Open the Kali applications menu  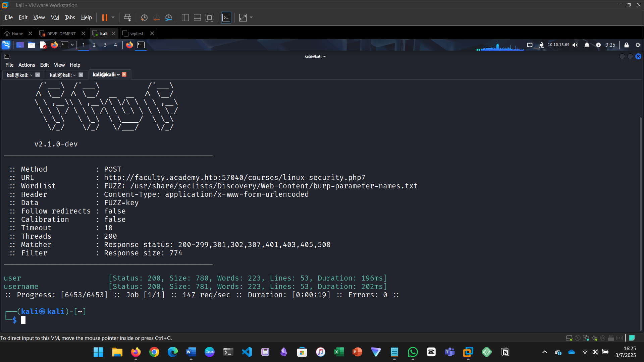6,45
